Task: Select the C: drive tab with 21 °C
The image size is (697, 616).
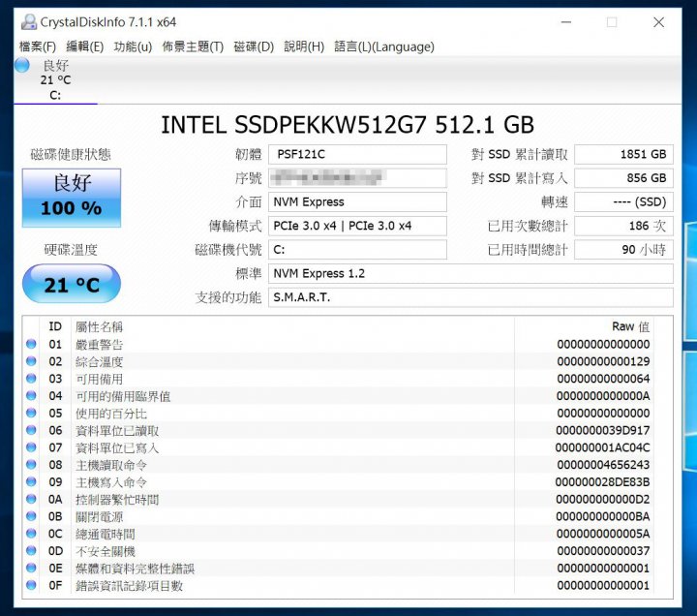Action: (55, 80)
